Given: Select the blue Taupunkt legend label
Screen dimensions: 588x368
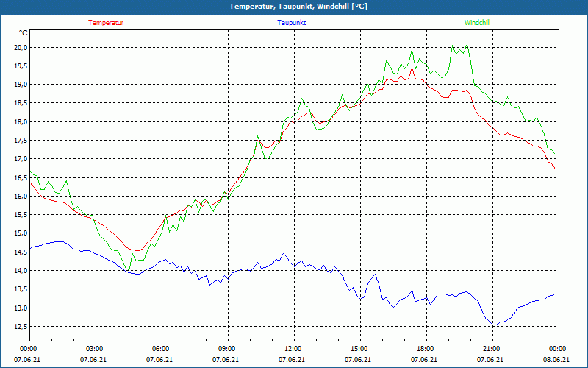Looking at the screenshot, I should tap(291, 23).
